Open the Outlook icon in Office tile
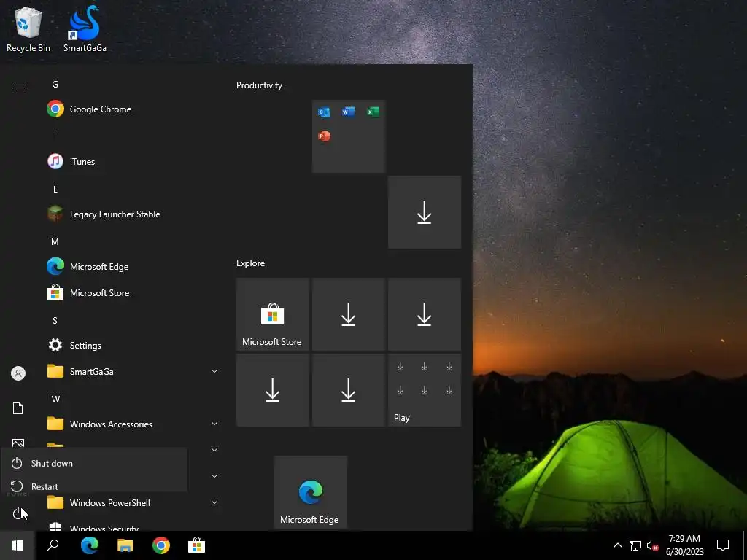This screenshot has width=747, height=560. click(x=324, y=112)
